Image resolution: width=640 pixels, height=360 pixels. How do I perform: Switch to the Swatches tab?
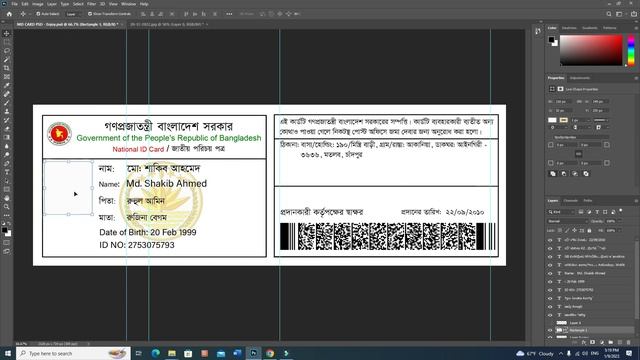pos(569,28)
